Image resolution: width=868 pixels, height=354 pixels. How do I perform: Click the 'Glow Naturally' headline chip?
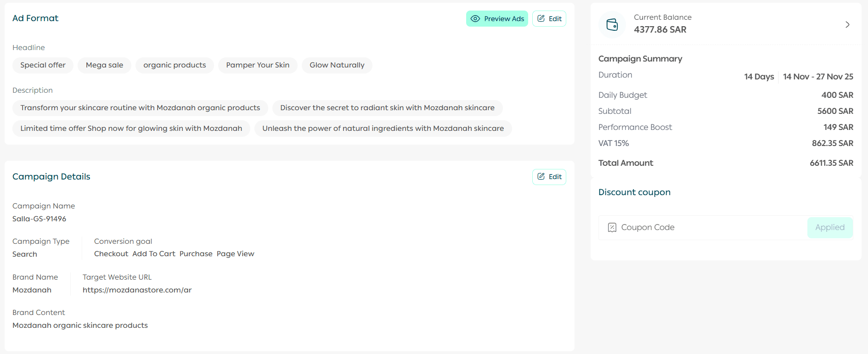coord(337,65)
